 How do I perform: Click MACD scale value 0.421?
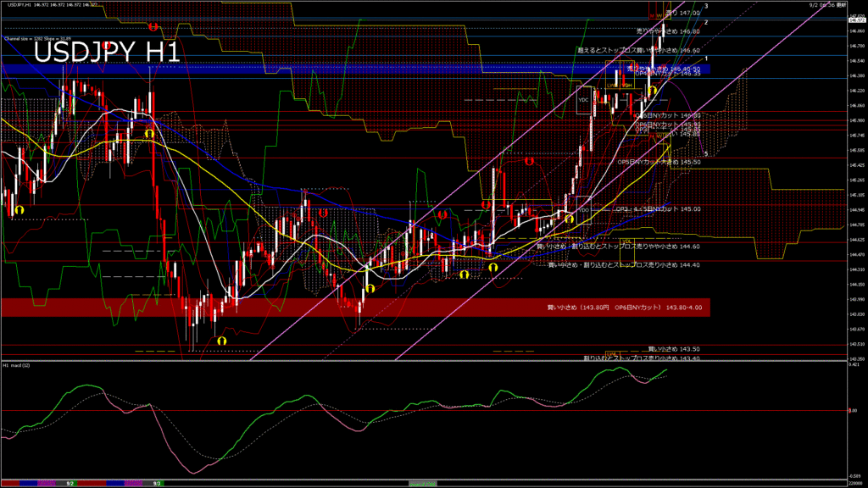855,364
